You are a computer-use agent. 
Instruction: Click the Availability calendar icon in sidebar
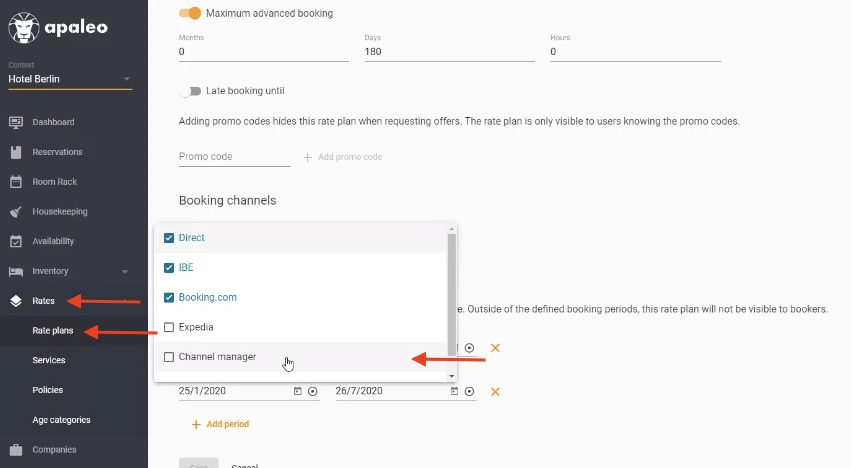pyautogui.click(x=16, y=241)
